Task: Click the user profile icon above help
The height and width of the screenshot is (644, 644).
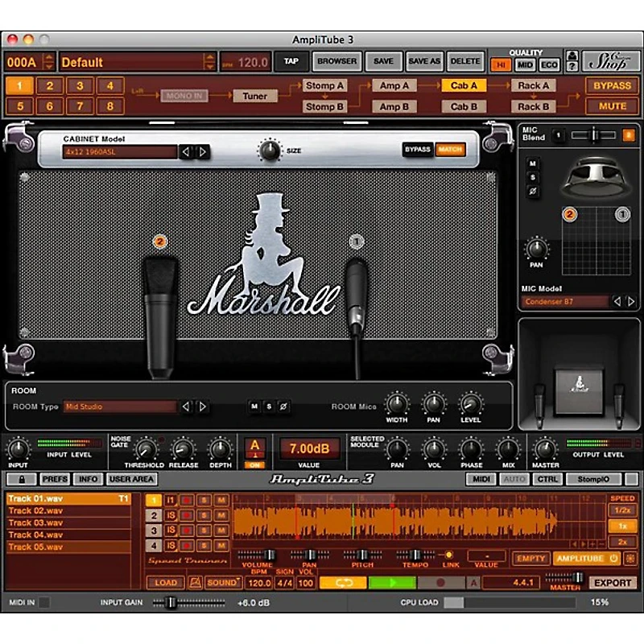Action: pyautogui.click(x=572, y=56)
